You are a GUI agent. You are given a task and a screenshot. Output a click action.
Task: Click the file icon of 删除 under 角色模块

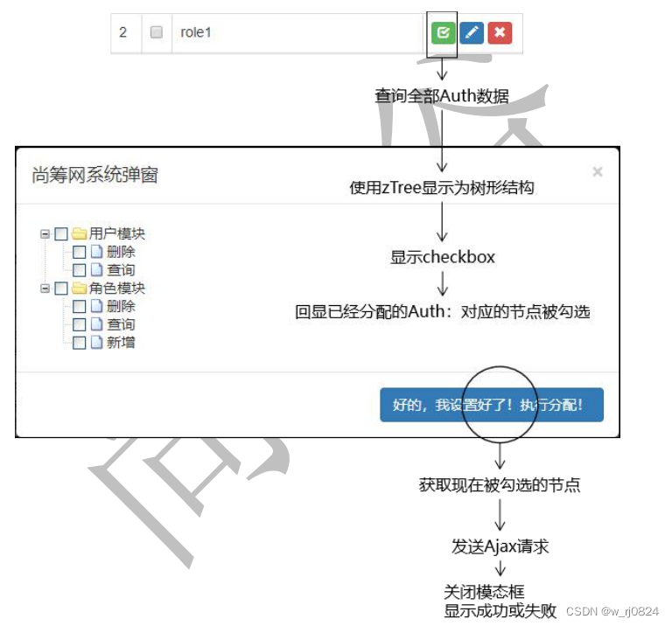coord(97,306)
